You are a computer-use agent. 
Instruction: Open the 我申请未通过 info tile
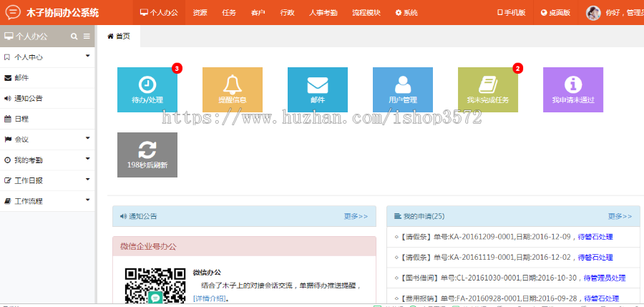point(573,89)
